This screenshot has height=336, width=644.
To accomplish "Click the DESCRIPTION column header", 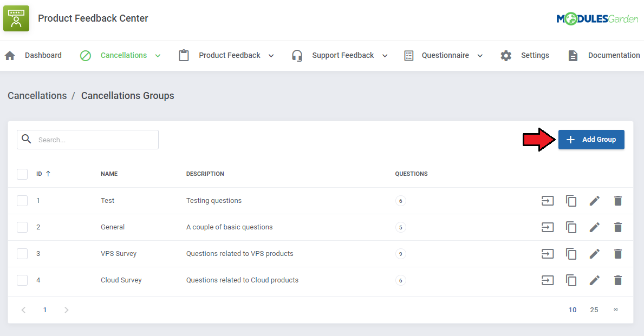I will [x=205, y=174].
